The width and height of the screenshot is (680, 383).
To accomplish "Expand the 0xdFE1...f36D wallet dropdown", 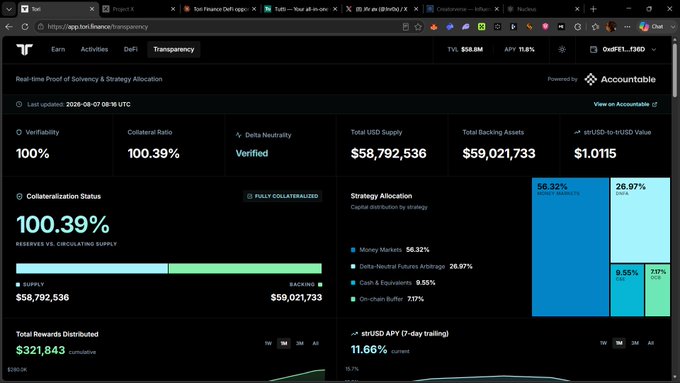I will coord(654,49).
